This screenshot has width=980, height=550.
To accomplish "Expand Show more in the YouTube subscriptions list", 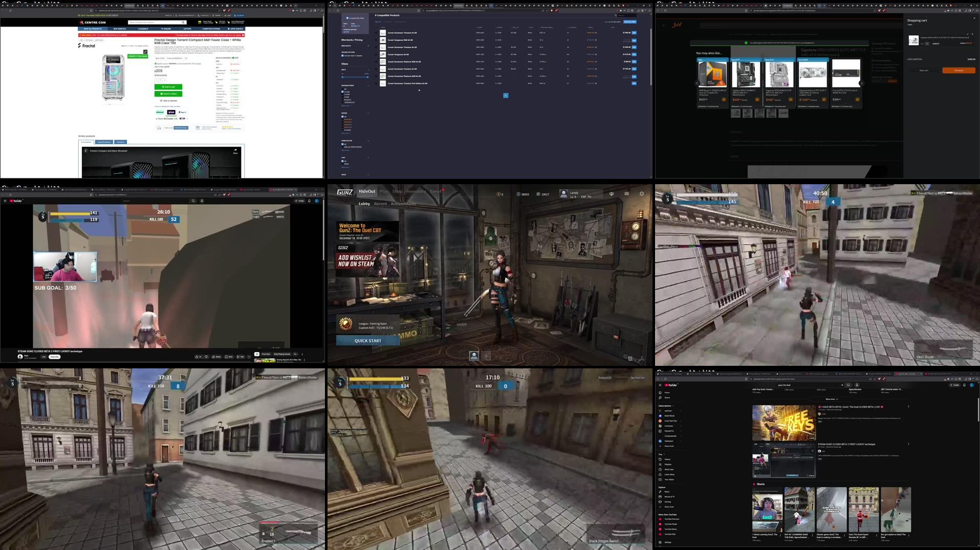I will point(669,446).
